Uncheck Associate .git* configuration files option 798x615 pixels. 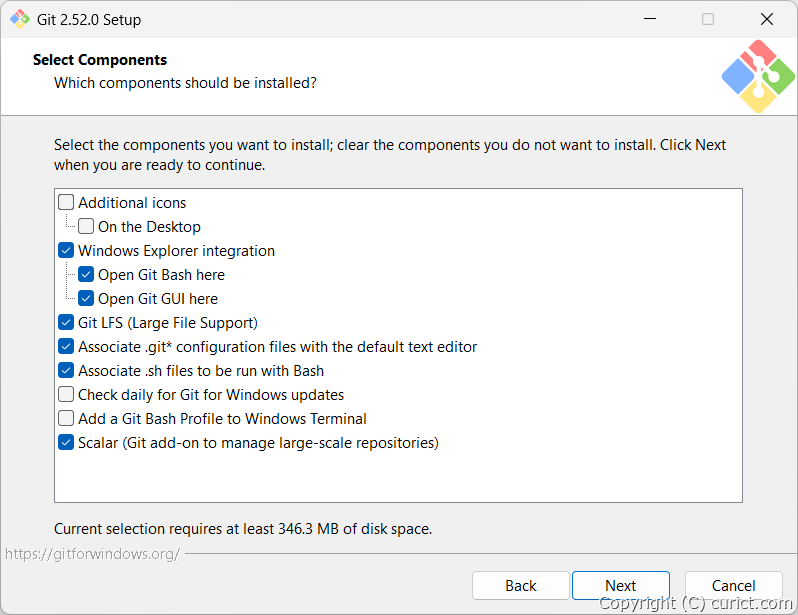point(66,347)
